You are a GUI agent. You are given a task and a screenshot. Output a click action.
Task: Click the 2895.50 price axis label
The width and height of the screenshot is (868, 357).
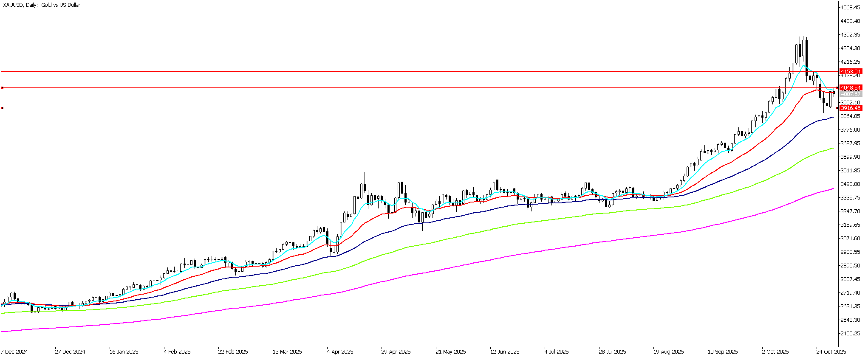[850, 266]
